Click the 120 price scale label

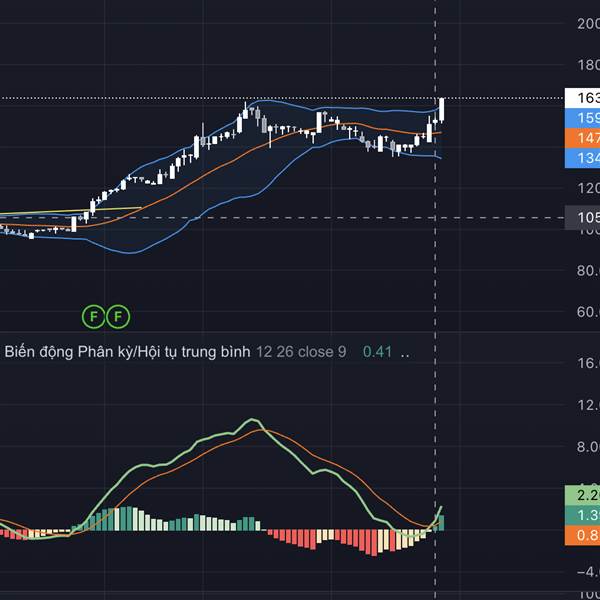tap(589, 188)
